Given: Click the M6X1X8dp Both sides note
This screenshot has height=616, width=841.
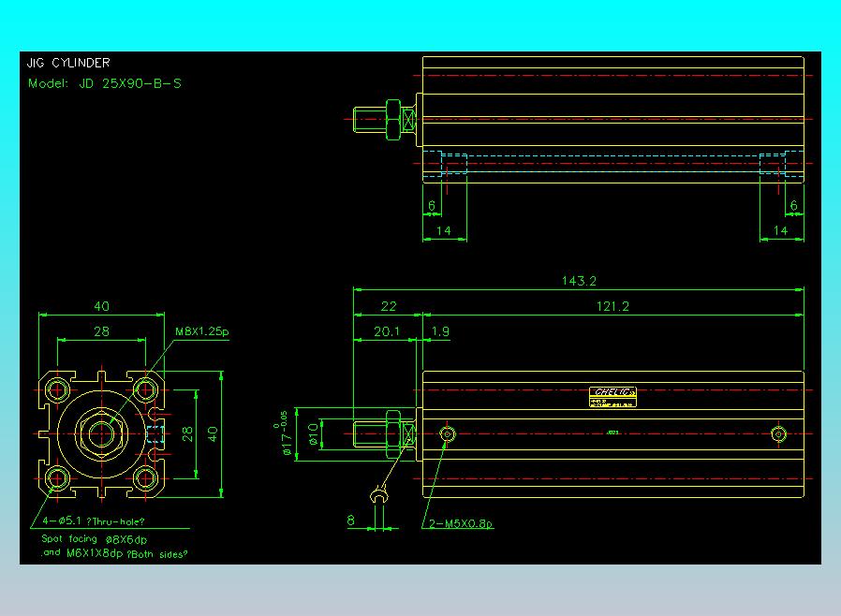Looking at the screenshot, I should [x=114, y=553].
